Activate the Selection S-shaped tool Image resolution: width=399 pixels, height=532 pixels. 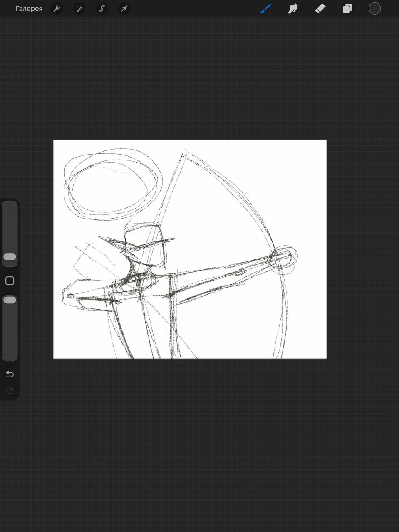click(102, 9)
